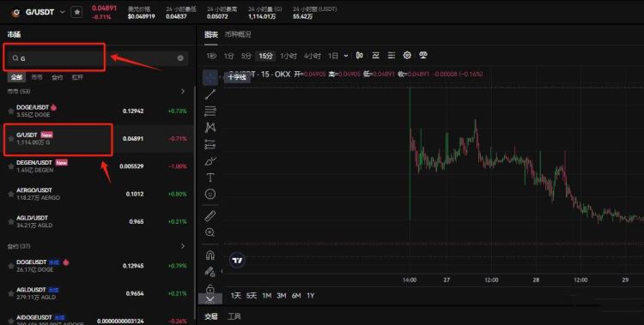Viewport: 644px width, 325px height.
Task: Activate the zoom in tool
Action: 210,232
